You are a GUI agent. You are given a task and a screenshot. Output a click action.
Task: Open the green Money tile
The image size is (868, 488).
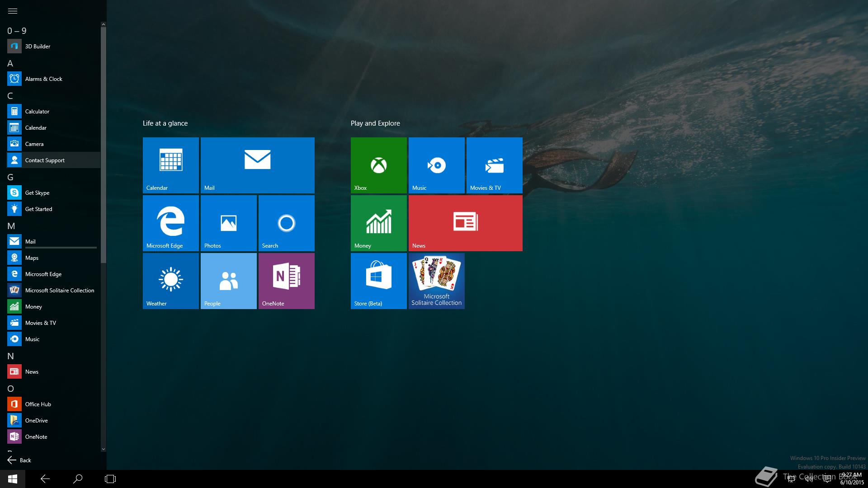[x=379, y=223]
